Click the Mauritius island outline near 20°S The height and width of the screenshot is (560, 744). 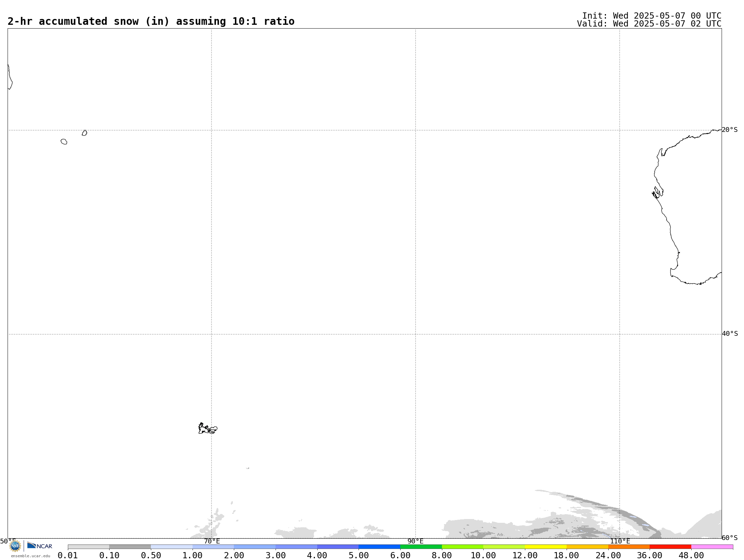(x=84, y=133)
